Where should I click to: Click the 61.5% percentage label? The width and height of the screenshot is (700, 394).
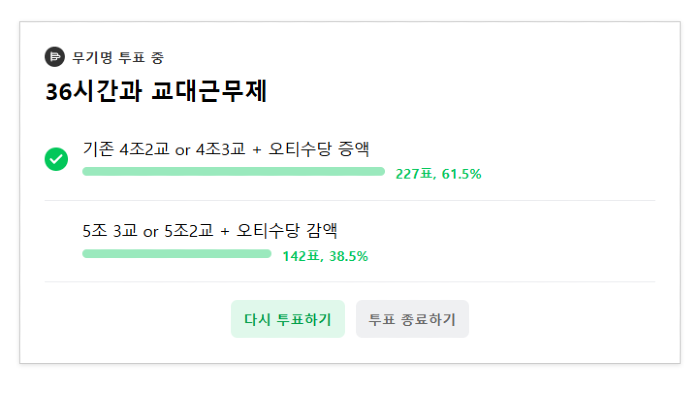click(462, 174)
